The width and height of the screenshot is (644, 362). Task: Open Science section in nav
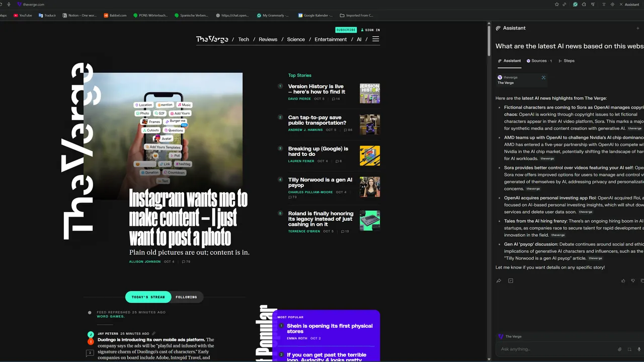pyautogui.click(x=296, y=39)
